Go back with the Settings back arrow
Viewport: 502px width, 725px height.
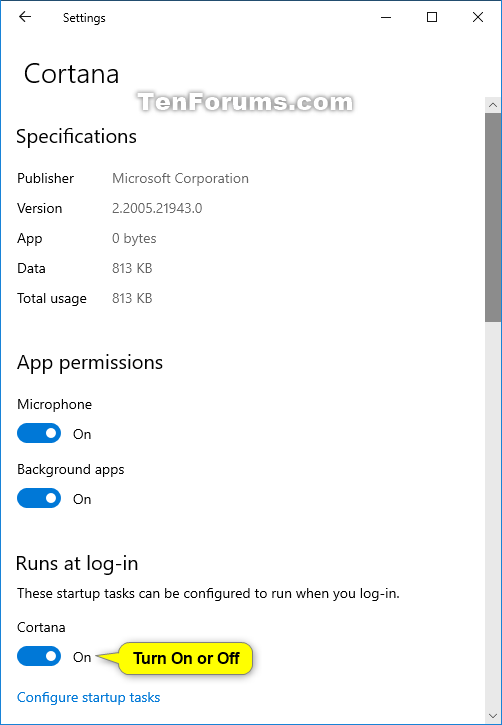pos(24,17)
